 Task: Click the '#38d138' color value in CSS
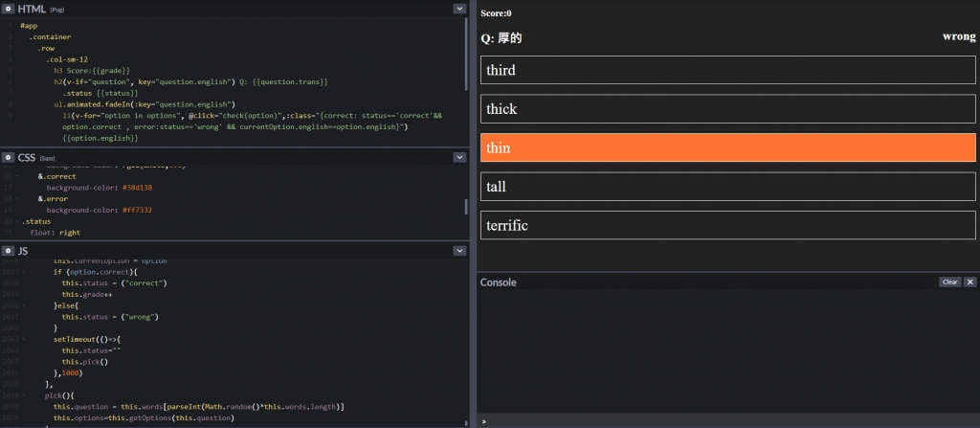[x=138, y=188]
